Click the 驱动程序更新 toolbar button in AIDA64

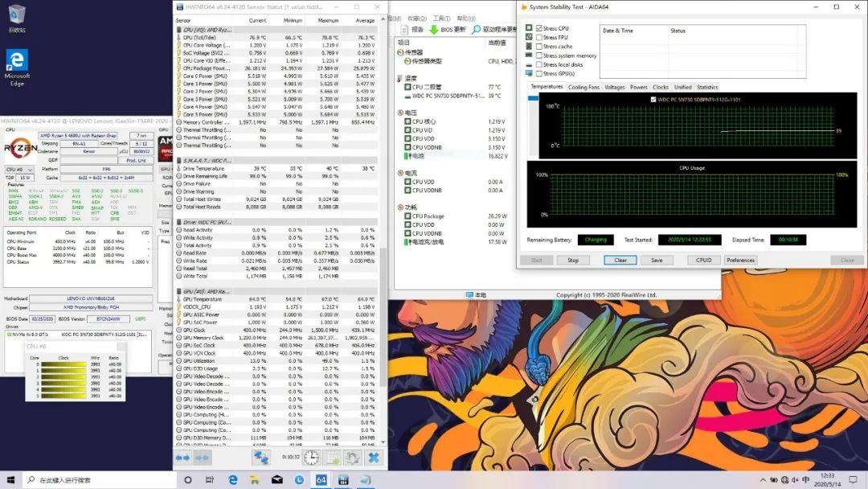pos(493,29)
